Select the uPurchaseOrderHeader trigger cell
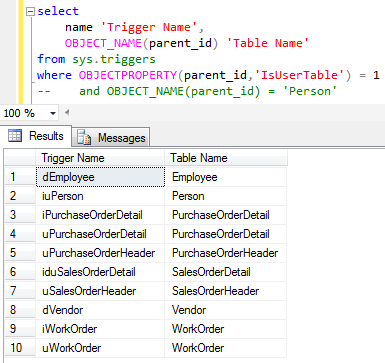Image resolution: width=385 pixels, height=363 pixels. [100, 253]
